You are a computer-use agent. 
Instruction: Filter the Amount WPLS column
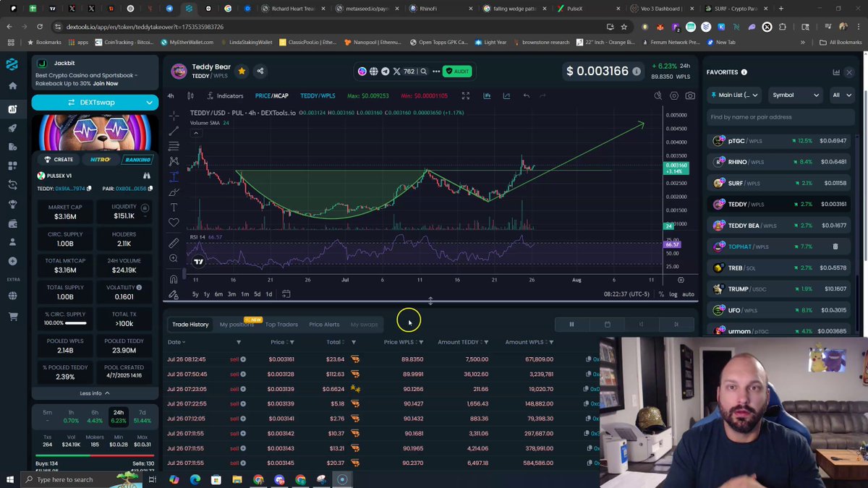click(x=551, y=342)
